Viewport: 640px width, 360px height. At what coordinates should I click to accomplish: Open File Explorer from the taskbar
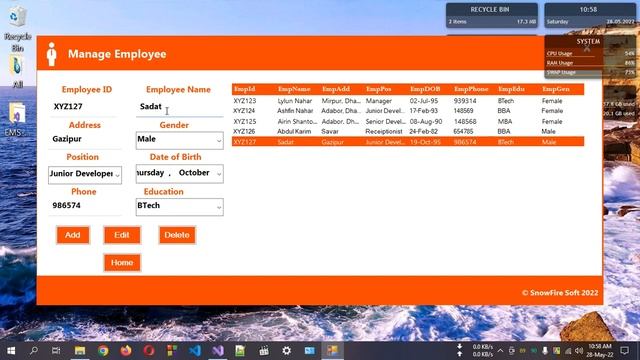coord(80,351)
